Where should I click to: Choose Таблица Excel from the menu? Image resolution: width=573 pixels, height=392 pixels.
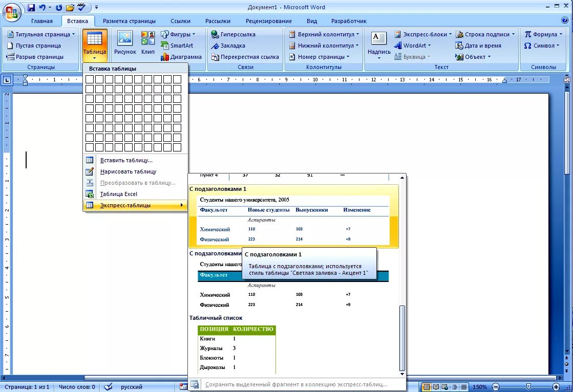tap(135, 194)
